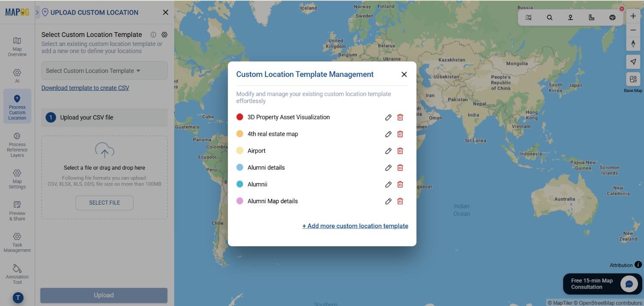
Task: Open Task Management in sidebar
Action: [x=17, y=242]
